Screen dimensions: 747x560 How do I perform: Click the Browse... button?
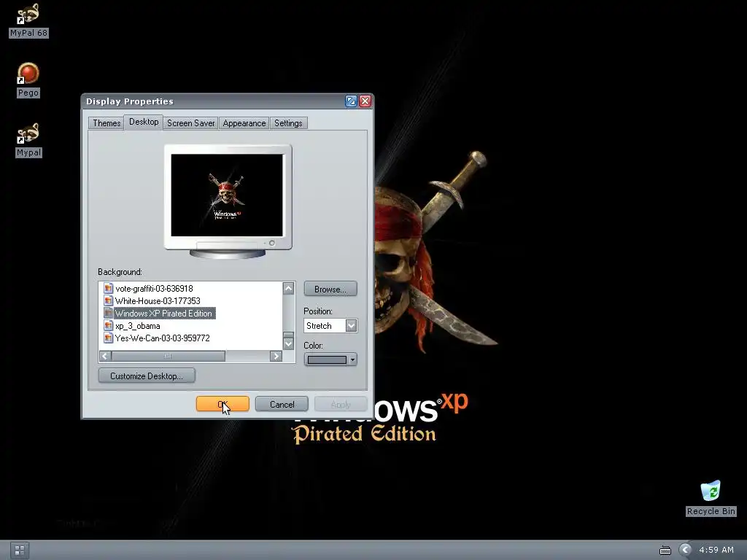point(330,289)
